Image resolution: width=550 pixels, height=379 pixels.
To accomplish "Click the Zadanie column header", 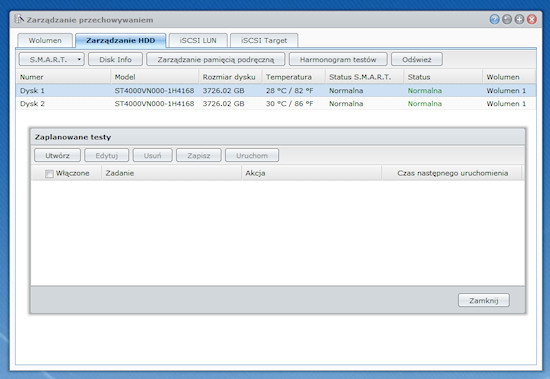I will click(172, 173).
